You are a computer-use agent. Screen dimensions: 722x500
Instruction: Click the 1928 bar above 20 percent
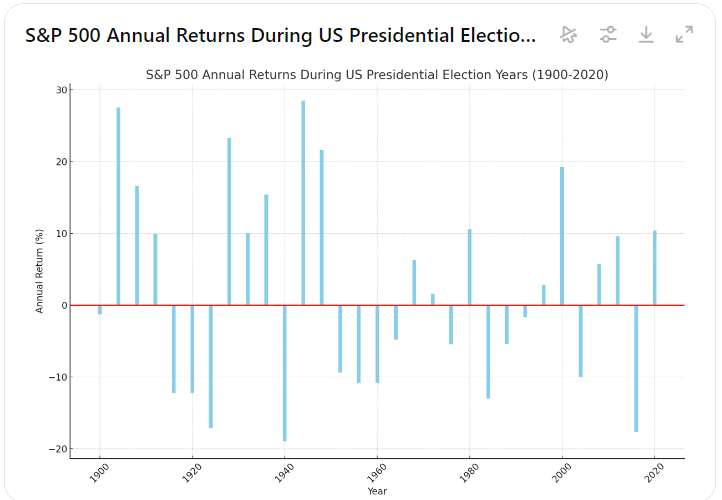(x=229, y=221)
